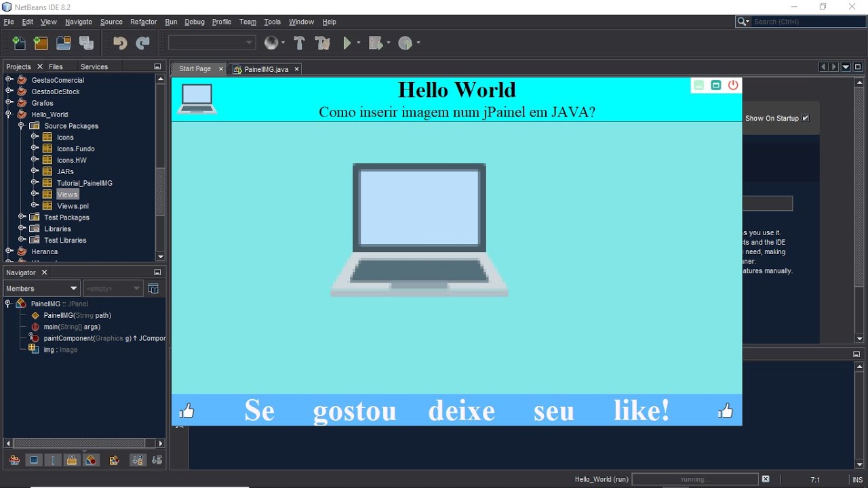
Task: Click the thumbs-up icon left of 'Se'
Action: pyautogui.click(x=186, y=411)
